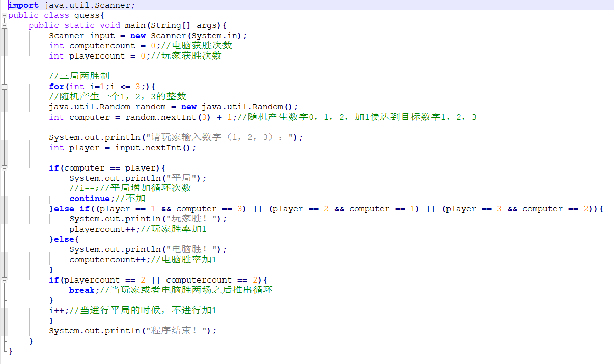
Task: Click the 'i++;' statement
Action: [x=59, y=311]
